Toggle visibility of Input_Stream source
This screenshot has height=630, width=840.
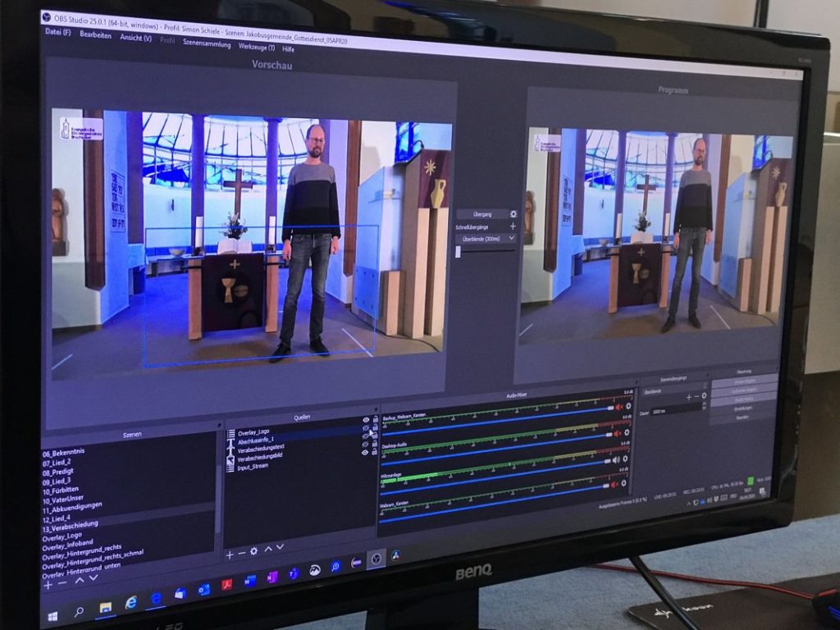tap(366, 451)
